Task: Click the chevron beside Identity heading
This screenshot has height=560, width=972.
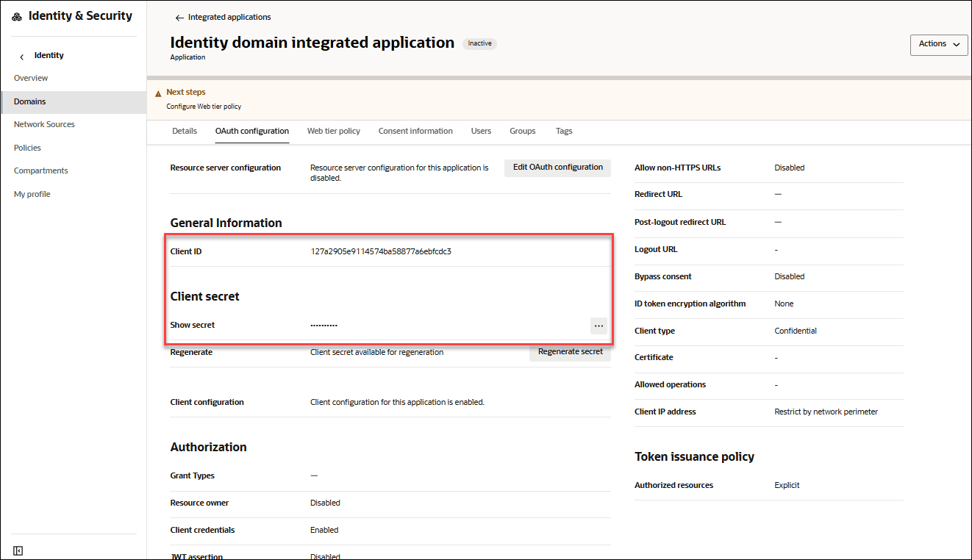Action: tap(21, 55)
